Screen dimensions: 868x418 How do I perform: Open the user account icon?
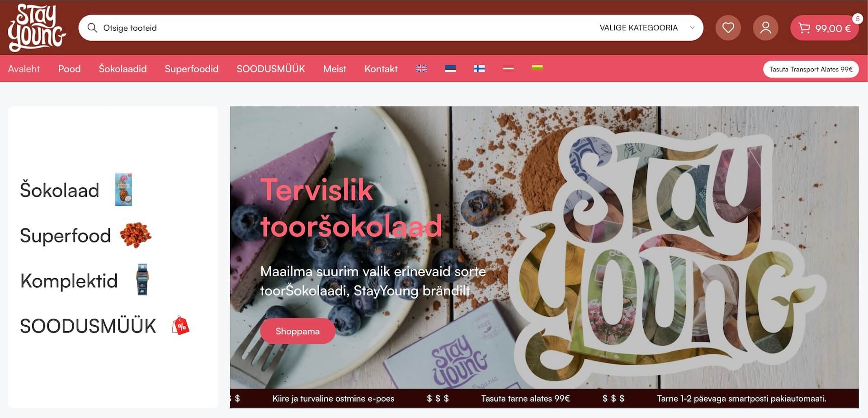(765, 28)
